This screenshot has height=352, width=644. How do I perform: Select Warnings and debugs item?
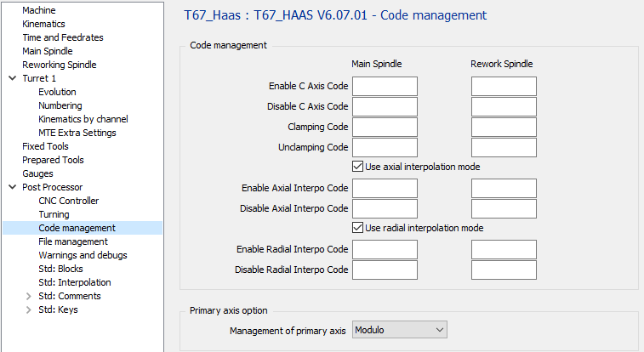[x=83, y=255]
